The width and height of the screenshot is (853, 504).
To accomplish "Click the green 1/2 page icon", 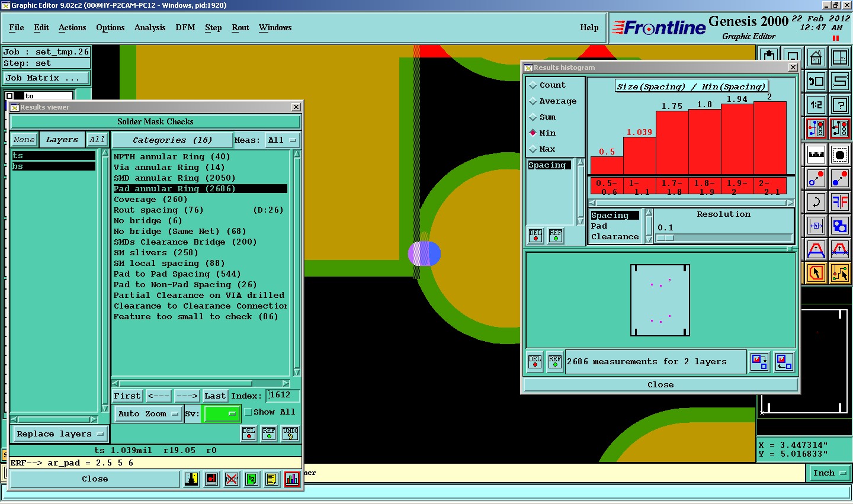I will [x=252, y=479].
